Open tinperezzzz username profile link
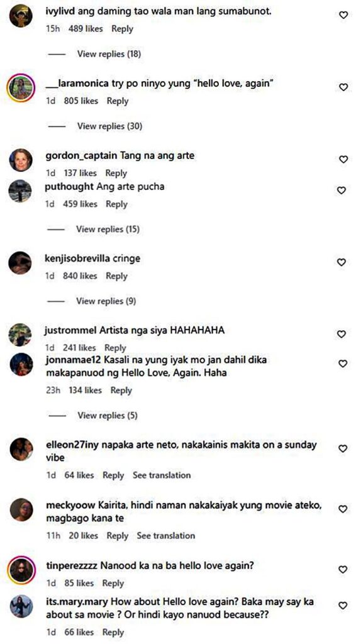Viewport: 356px width, 644px height. coord(72,566)
